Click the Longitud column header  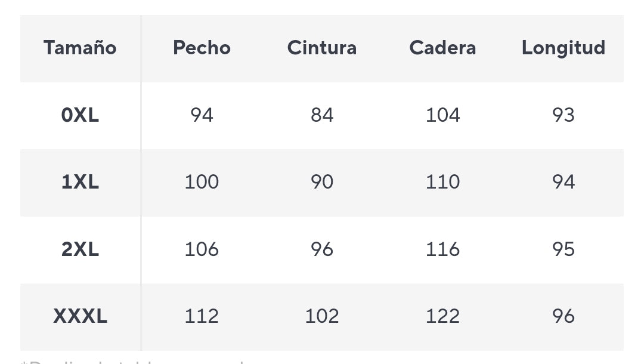coord(563,48)
